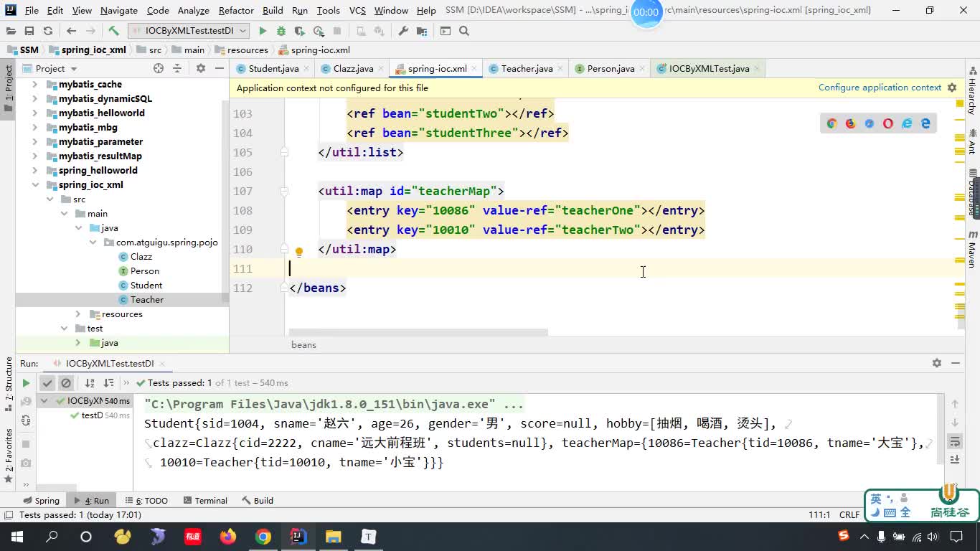Open the Refactor menu
This screenshot has height=551, width=980.
click(x=236, y=10)
